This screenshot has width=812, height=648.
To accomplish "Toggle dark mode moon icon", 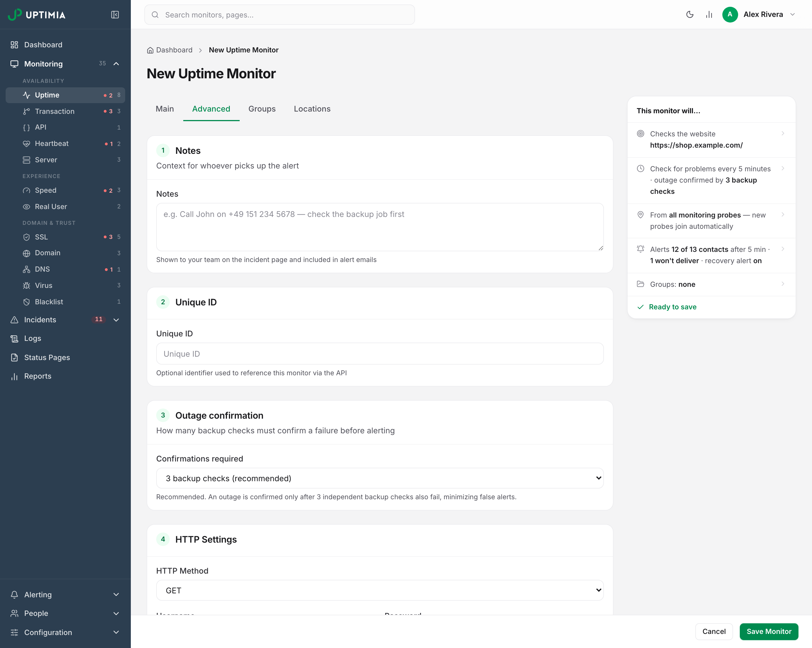I will pyautogui.click(x=690, y=15).
